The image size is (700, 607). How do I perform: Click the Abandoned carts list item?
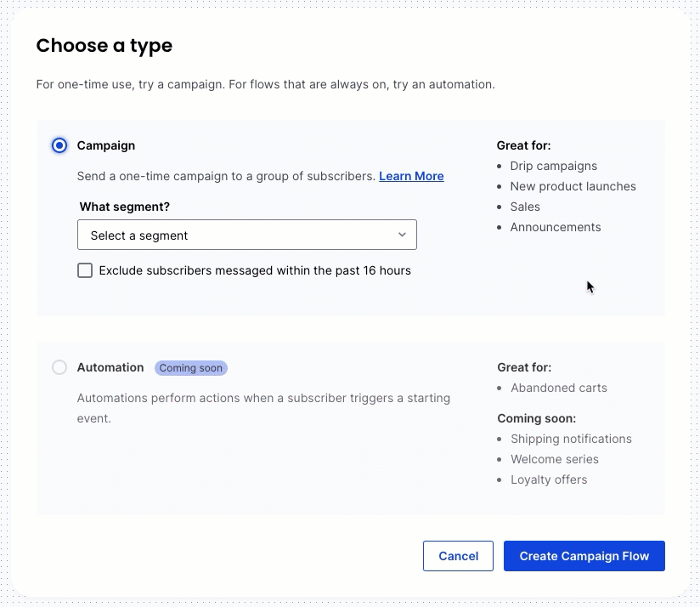[x=559, y=388]
